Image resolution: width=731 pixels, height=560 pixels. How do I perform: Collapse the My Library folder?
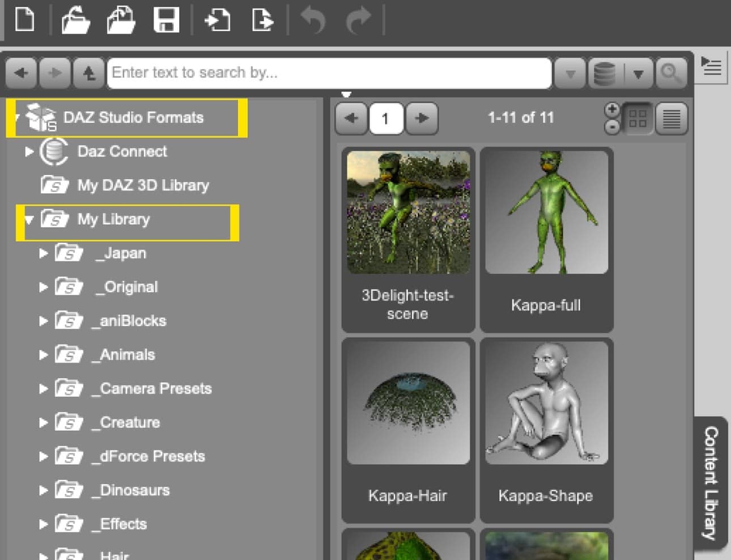tap(29, 219)
